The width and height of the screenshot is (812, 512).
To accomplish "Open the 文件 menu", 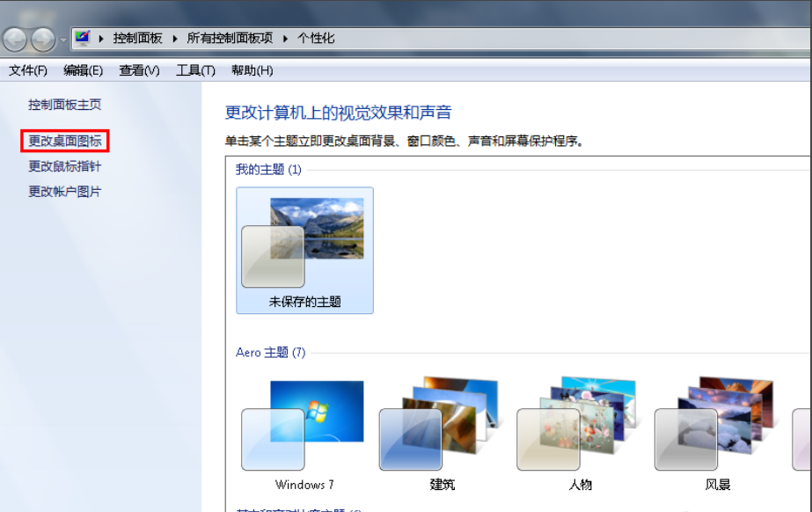I will (26, 69).
